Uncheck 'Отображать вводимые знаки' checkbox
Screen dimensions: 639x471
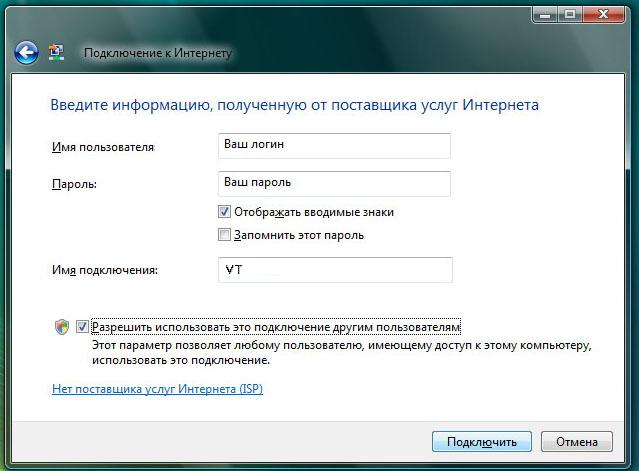coord(224,212)
